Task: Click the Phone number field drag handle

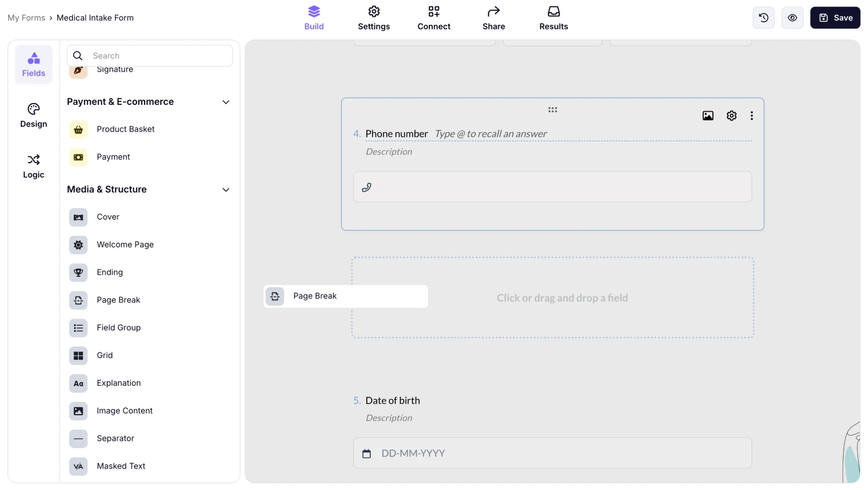Action: pos(553,109)
